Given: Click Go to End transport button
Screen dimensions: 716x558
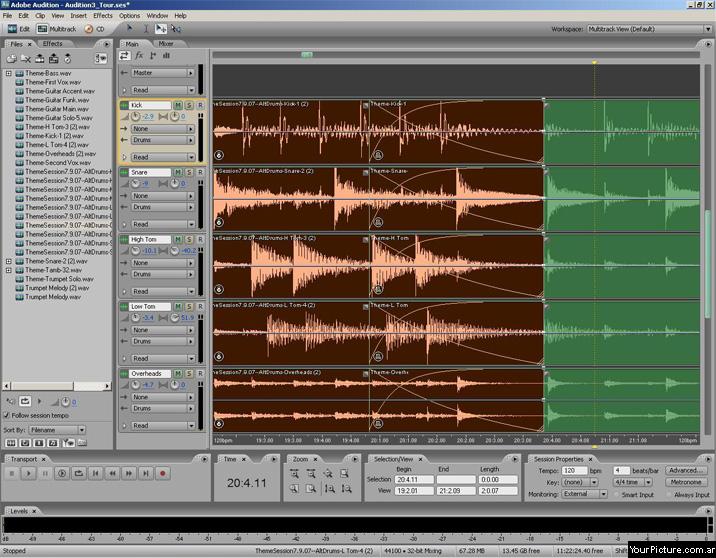Looking at the screenshot, I should [x=146, y=474].
